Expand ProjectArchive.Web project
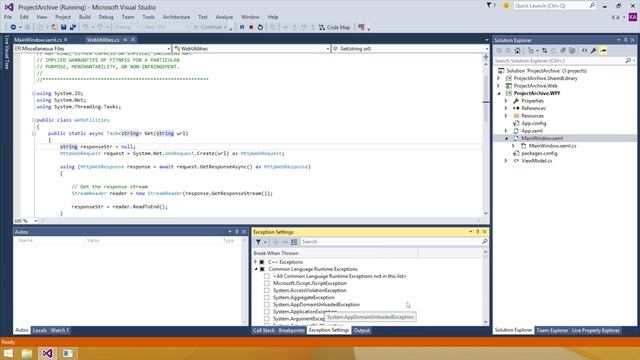The image size is (640, 360). [x=499, y=86]
